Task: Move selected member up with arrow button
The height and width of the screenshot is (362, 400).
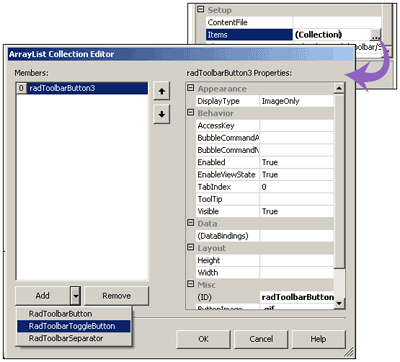Action: tap(162, 91)
